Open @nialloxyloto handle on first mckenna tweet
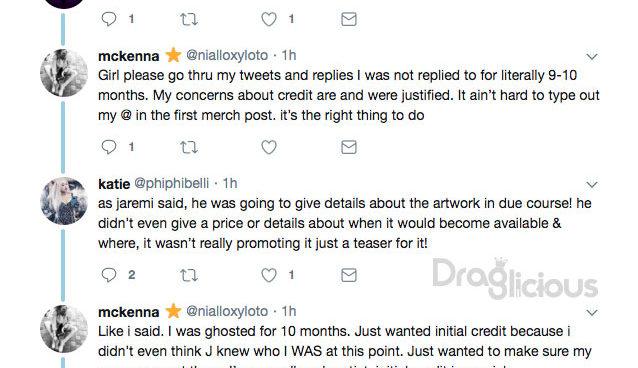638x368 pixels. 227,55
